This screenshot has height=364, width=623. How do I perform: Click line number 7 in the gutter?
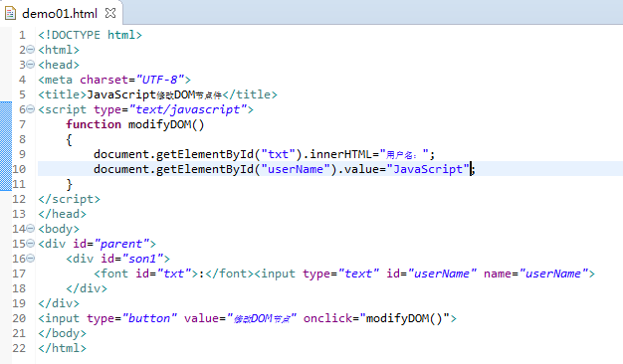22,124
